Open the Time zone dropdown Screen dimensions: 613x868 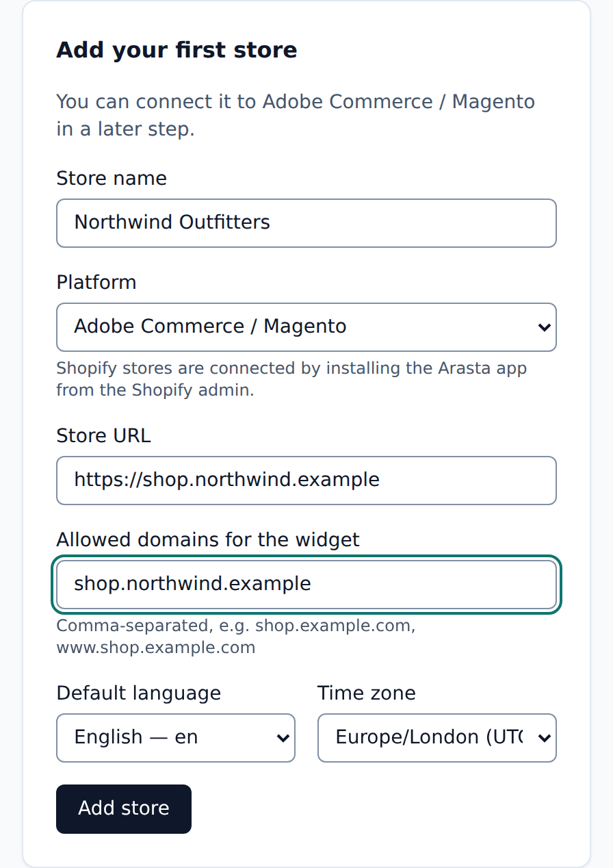(x=437, y=738)
